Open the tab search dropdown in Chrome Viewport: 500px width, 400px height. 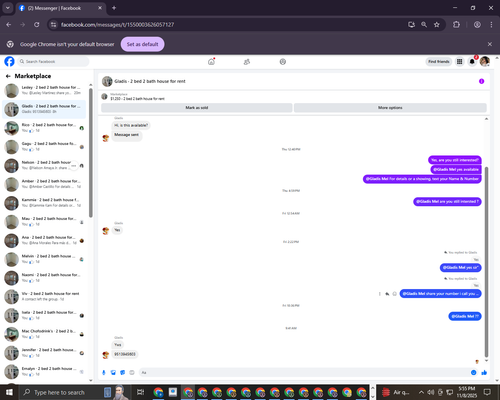pyautogui.click(x=7, y=8)
